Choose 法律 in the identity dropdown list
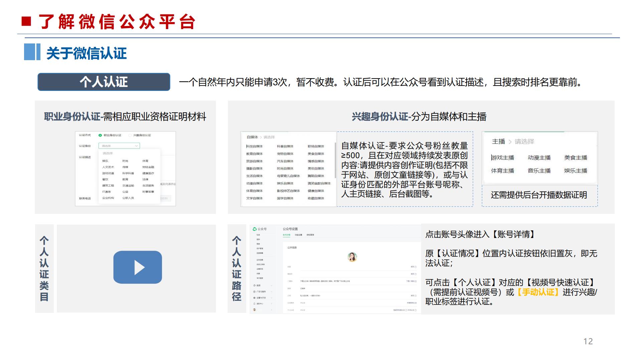Viewport: 644px width, 360px height. click(x=145, y=179)
